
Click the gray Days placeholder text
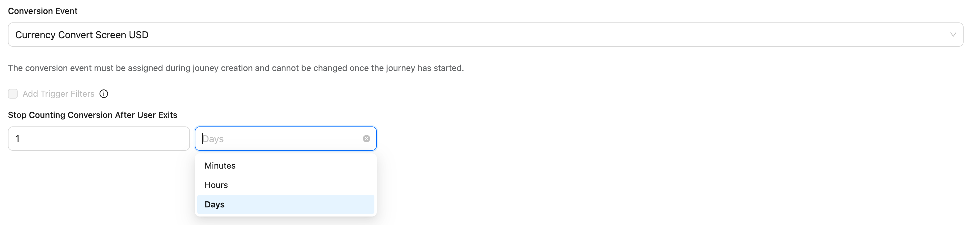click(x=213, y=139)
